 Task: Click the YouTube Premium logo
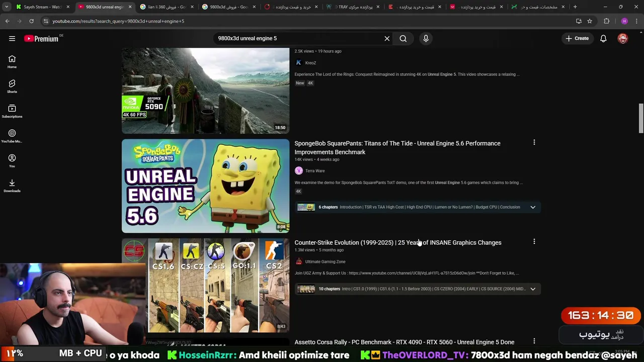(41, 39)
